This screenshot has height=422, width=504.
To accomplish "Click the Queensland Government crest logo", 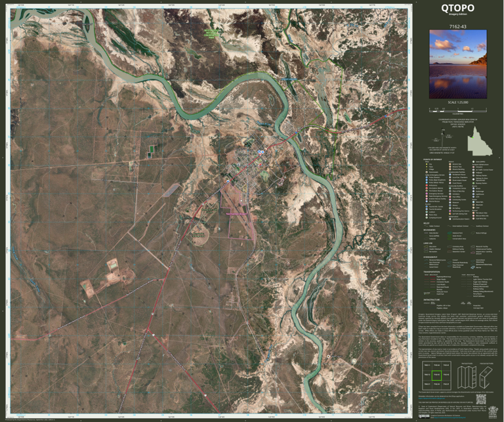I will (493, 412).
